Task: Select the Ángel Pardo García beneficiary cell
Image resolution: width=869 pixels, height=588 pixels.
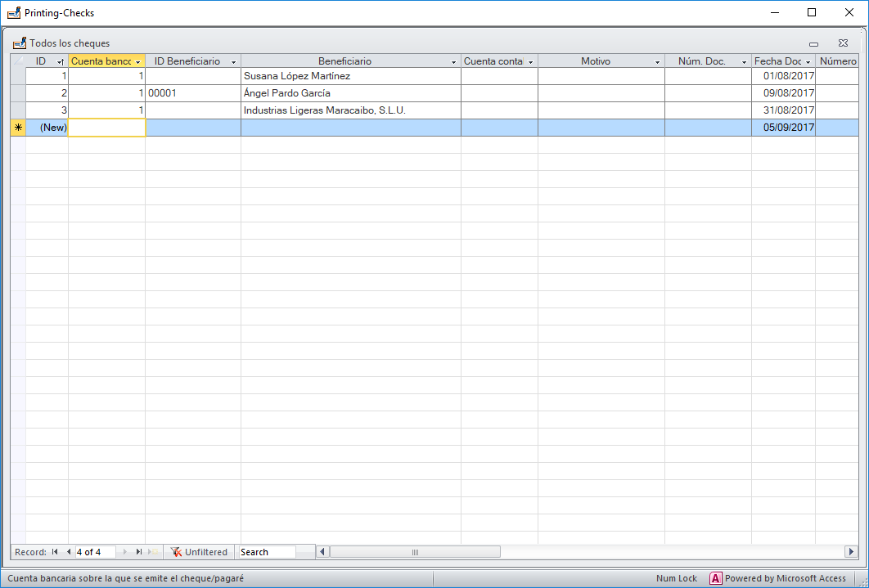Action: (350, 93)
